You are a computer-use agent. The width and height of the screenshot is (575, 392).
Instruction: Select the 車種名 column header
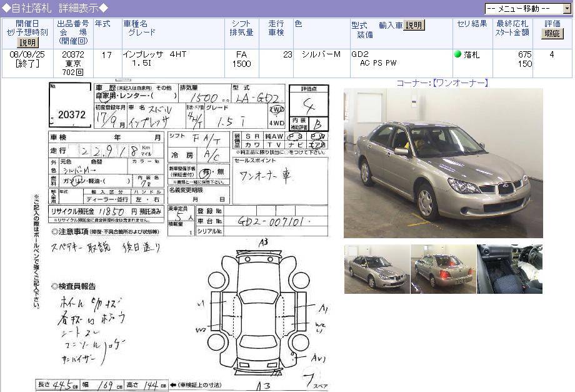136,24
